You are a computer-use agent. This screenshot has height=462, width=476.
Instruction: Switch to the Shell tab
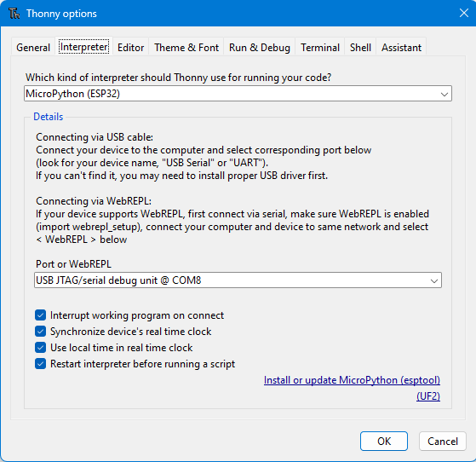pyautogui.click(x=360, y=48)
